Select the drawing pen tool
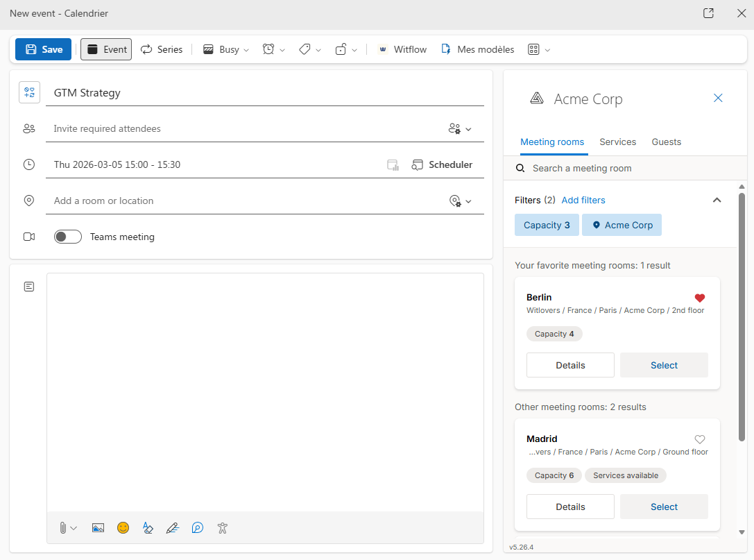This screenshot has height=560, width=754. coord(173,528)
